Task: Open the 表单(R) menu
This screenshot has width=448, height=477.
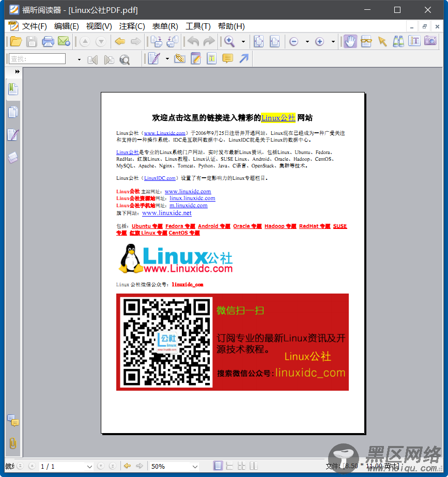Action: click(x=165, y=26)
